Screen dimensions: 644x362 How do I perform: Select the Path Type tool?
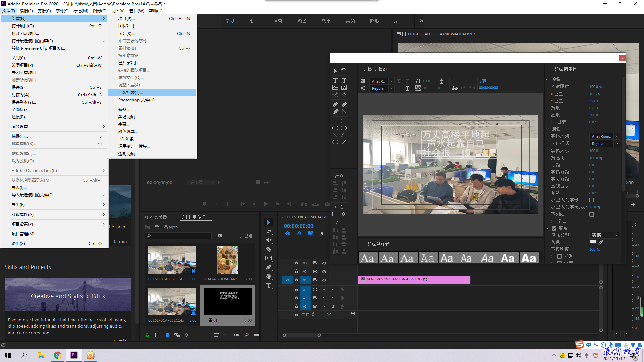coord(335,95)
